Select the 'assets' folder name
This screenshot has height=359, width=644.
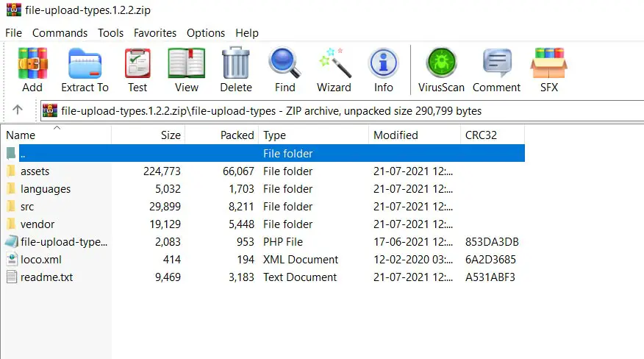tap(35, 171)
